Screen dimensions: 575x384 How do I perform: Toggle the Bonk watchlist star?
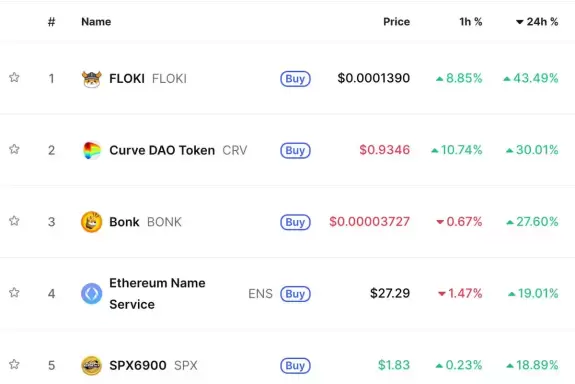(x=14, y=221)
